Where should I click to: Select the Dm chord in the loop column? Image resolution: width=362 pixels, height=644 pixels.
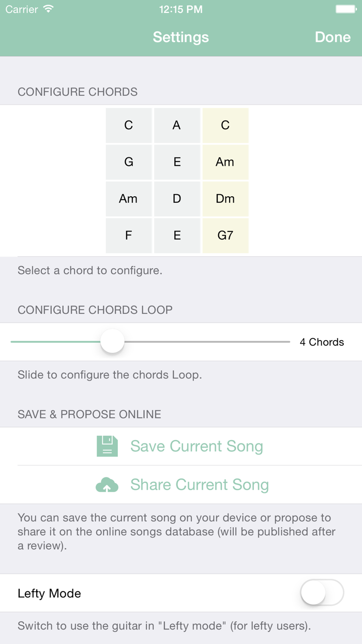[x=225, y=198]
